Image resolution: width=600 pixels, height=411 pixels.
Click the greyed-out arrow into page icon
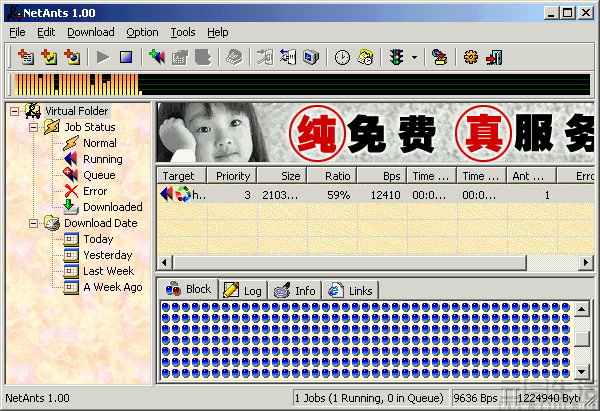tap(265, 57)
